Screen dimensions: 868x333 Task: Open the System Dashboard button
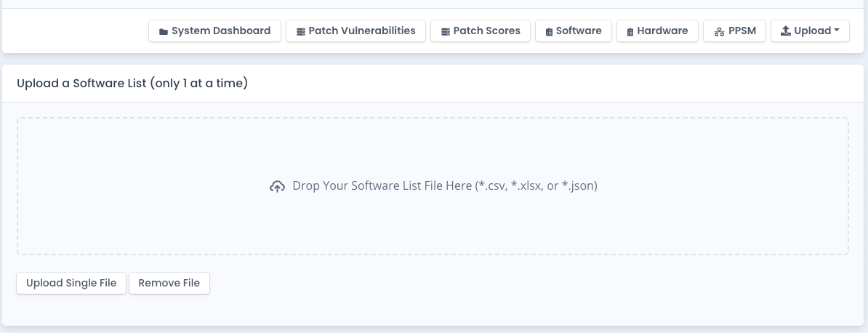[x=214, y=31]
